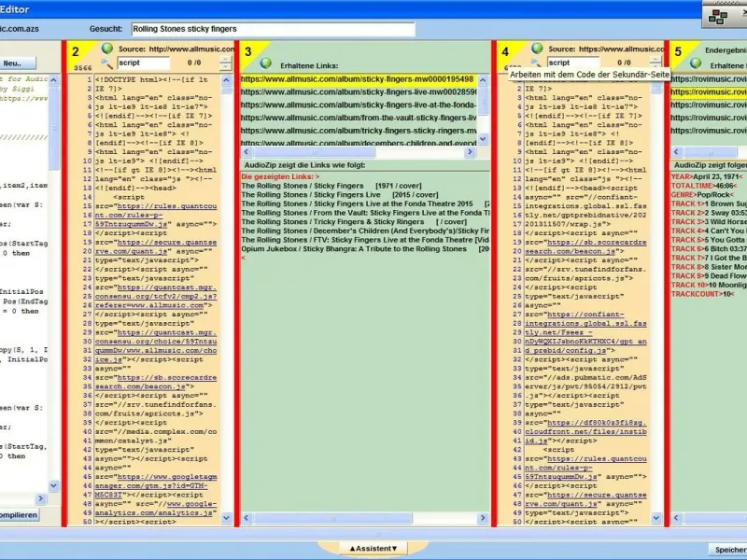Click FTV: Sticky Fingers Live entry

[x=365, y=240]
